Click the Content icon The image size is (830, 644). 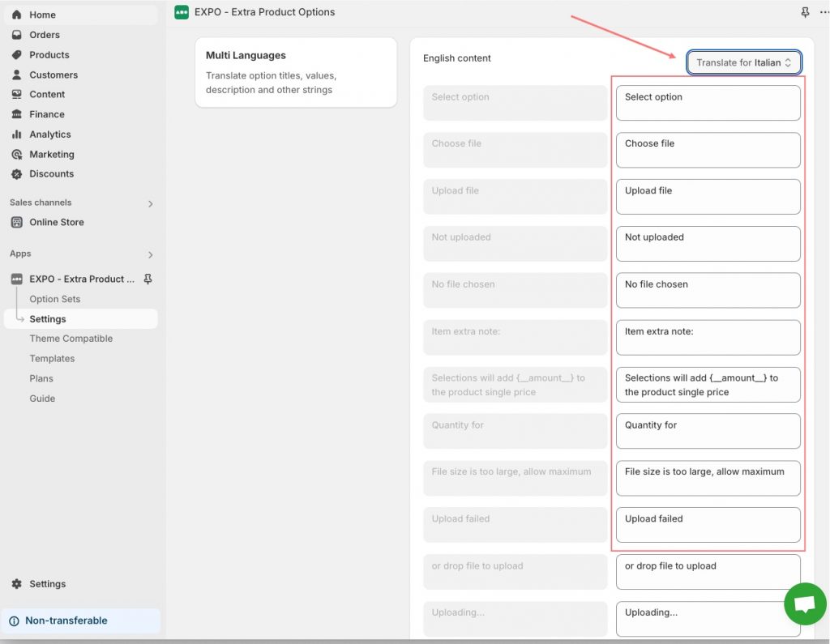[16, 94]
